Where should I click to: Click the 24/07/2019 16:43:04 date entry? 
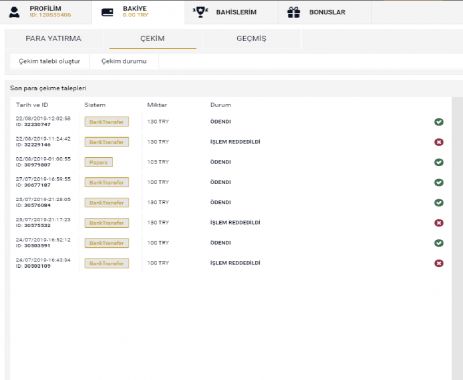pos(43,260)
